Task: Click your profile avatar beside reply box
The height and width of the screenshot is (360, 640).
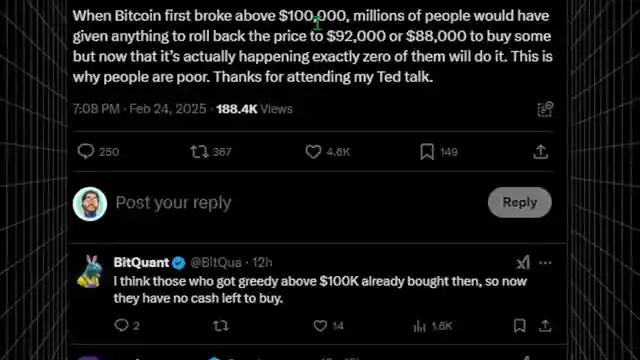Action: click(90, 204)
